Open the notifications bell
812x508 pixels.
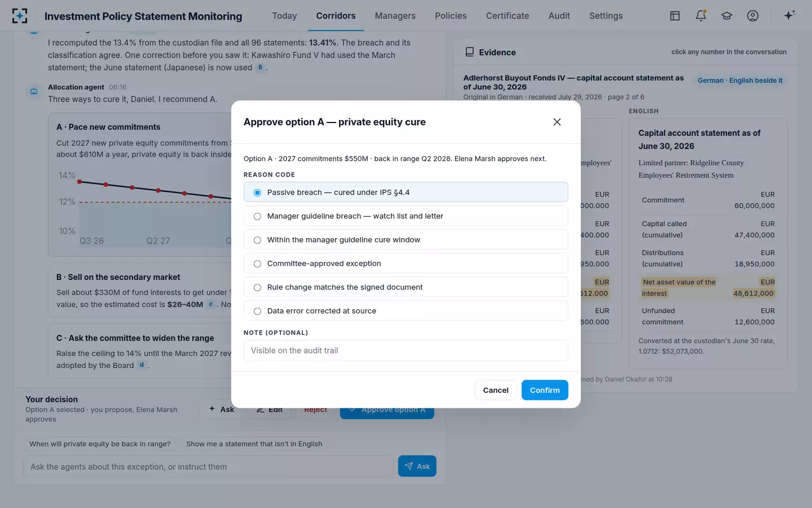coord(701,16)
